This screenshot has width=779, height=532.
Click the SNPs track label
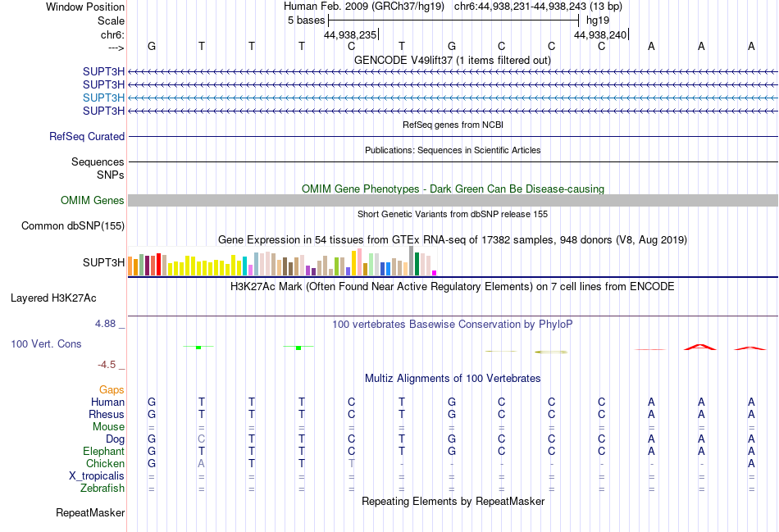coord(111,175)
